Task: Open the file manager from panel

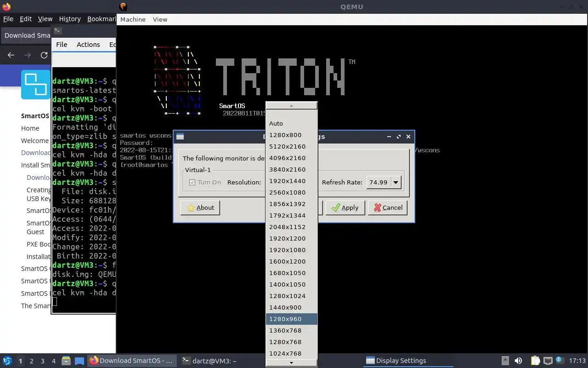Action: click(66, 361)
